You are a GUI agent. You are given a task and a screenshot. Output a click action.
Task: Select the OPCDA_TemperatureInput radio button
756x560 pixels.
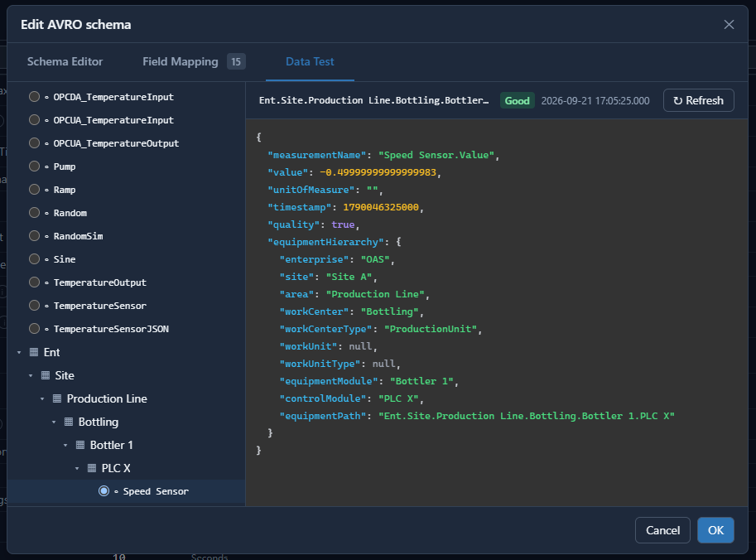[x=34, y=96]
